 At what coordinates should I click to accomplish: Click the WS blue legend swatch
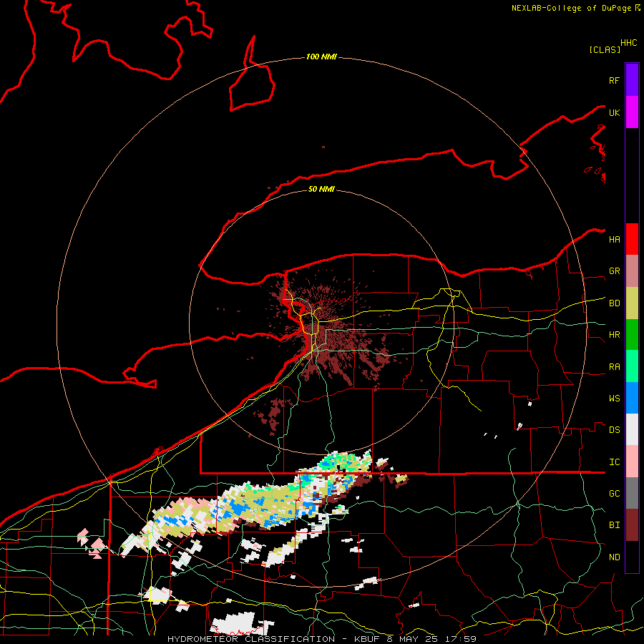point(632,398)
